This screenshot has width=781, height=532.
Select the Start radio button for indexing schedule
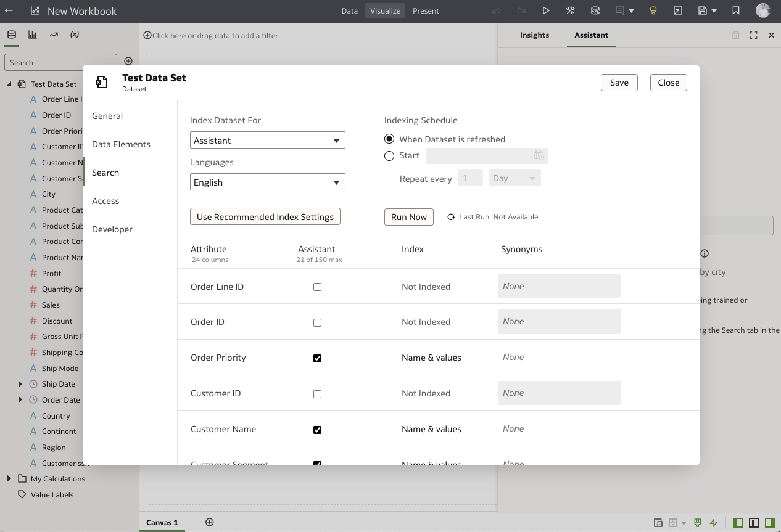coord(389,155)
